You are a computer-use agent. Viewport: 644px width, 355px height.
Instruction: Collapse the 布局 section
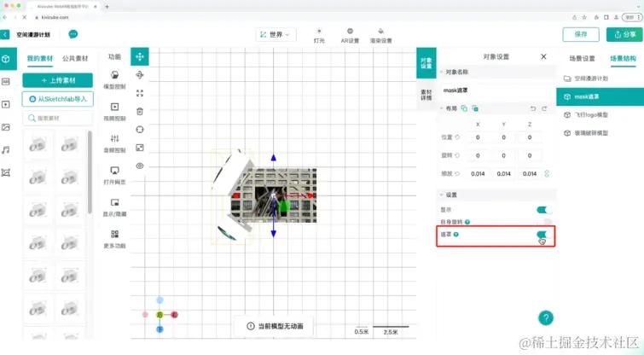pyautogui.click(x=442, y=108)
